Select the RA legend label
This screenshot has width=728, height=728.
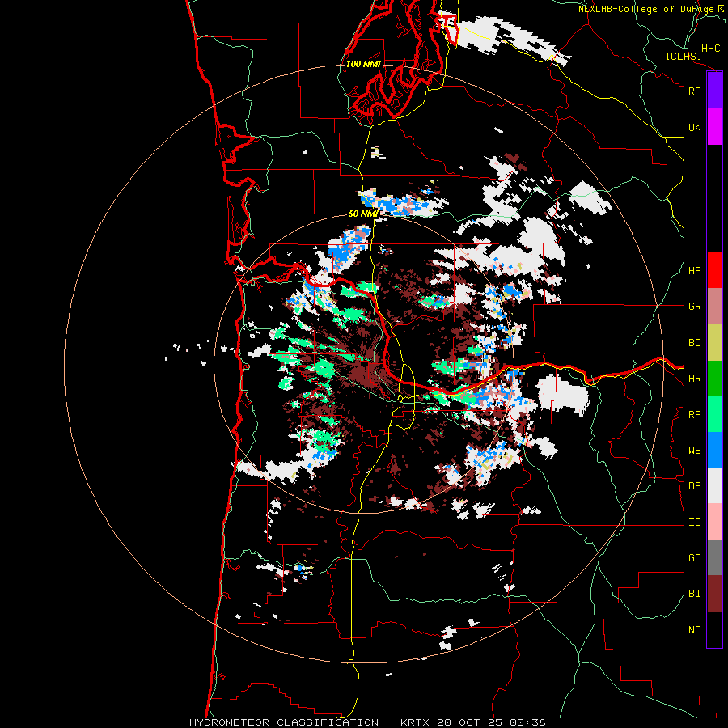coord(694,415)
